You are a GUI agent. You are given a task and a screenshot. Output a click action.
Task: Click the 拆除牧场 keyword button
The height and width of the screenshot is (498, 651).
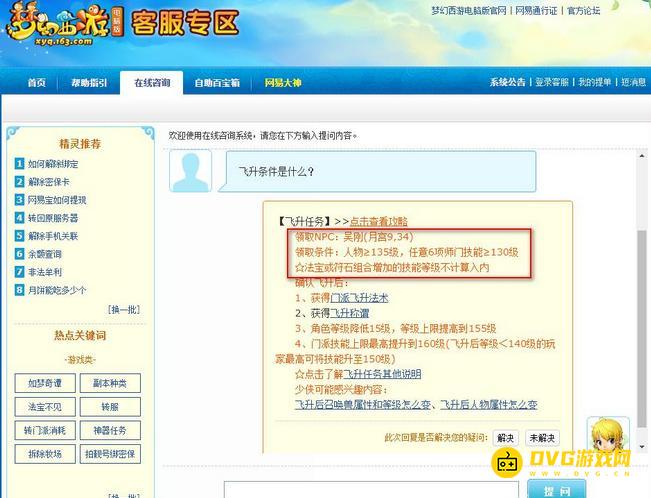tap(45, 454)
